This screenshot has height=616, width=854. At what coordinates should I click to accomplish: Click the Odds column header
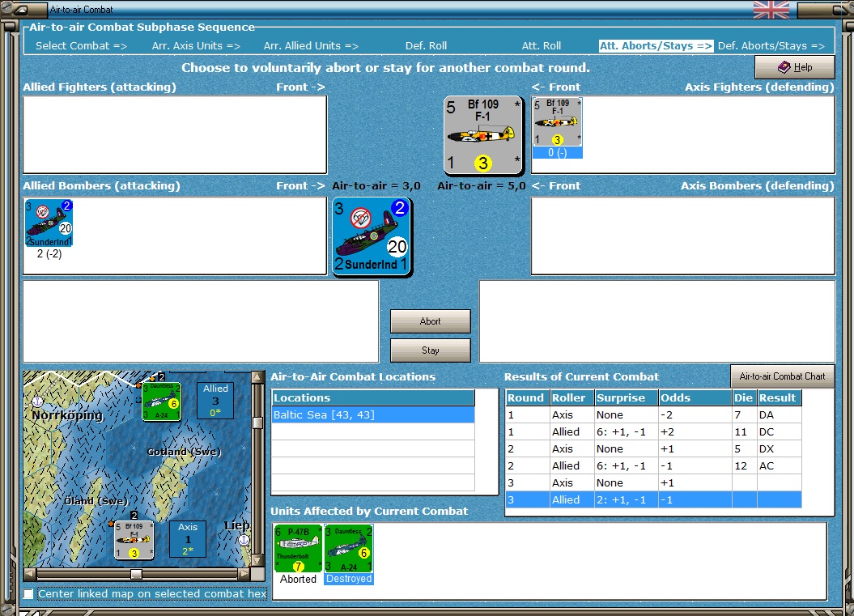[x=695, y=397]
